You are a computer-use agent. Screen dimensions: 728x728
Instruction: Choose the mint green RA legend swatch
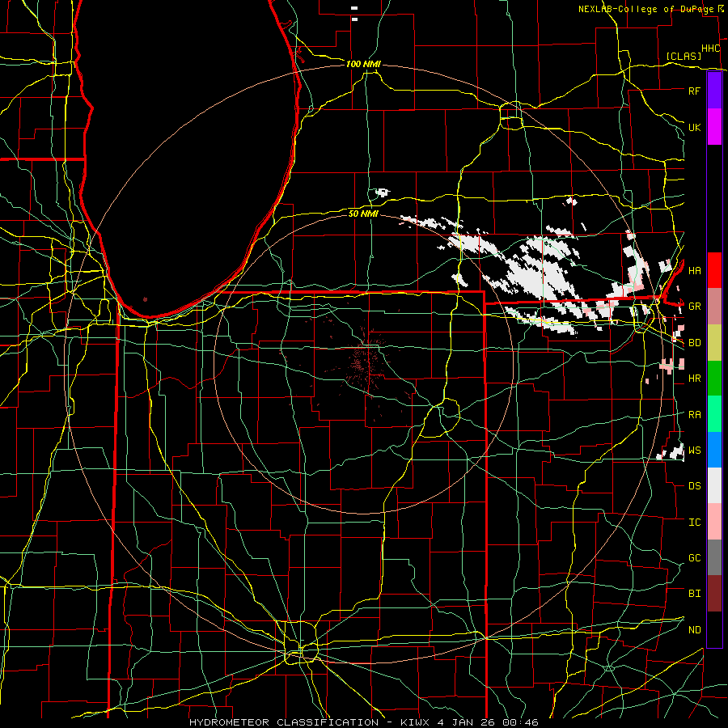pos(714,414)
